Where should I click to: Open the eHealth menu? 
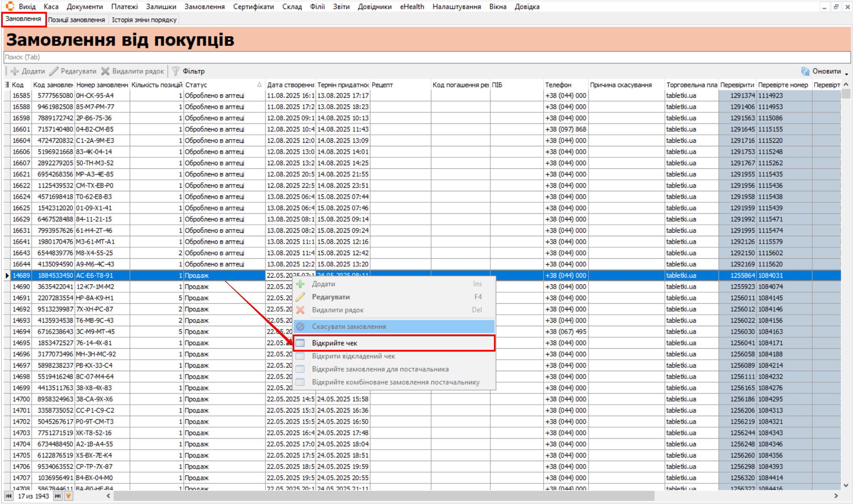pyautogui.click(x=412, y=7)
